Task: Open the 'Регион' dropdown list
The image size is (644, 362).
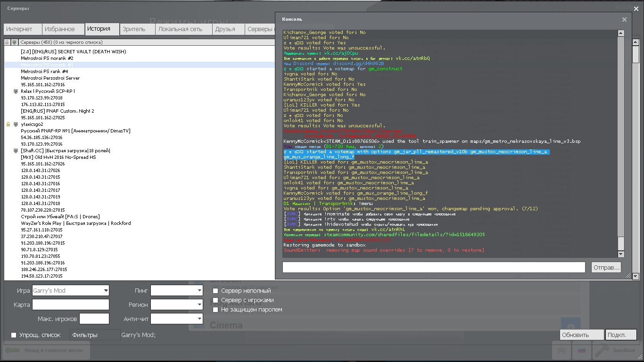Action: [200, 305]
